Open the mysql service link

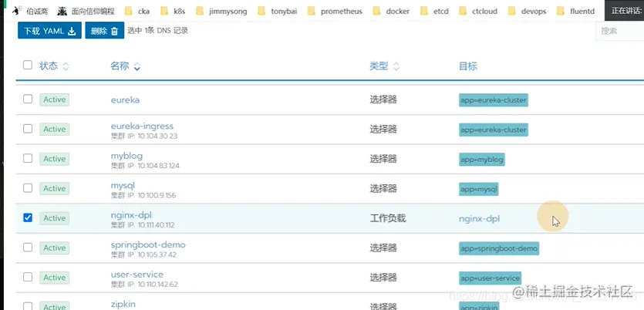pos(123,186)
